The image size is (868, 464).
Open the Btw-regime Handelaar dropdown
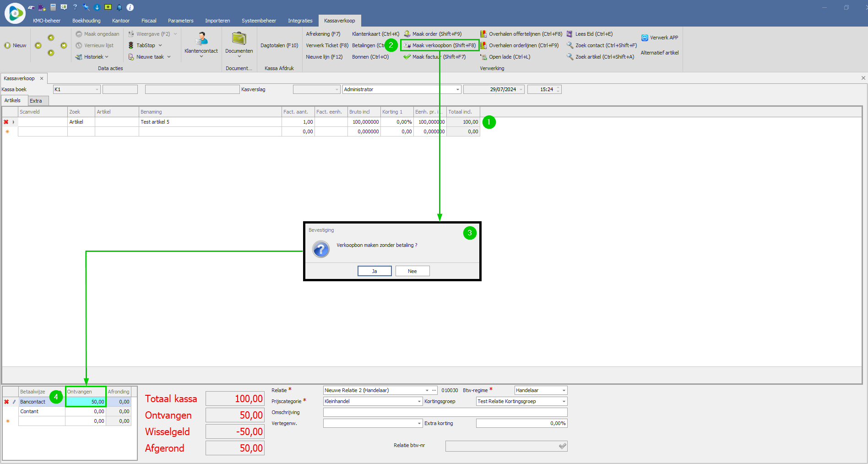point(564,390)
